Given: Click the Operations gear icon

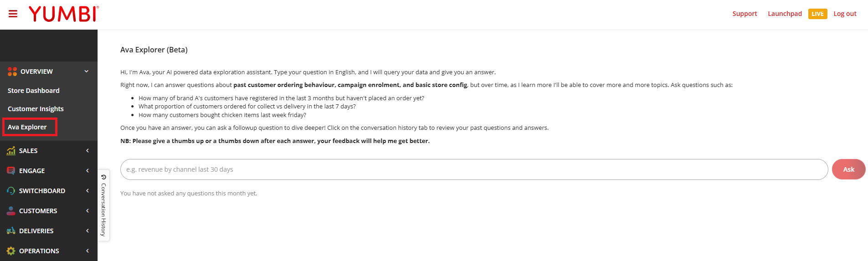Looking at the screenshot, I should click(11, 251).
